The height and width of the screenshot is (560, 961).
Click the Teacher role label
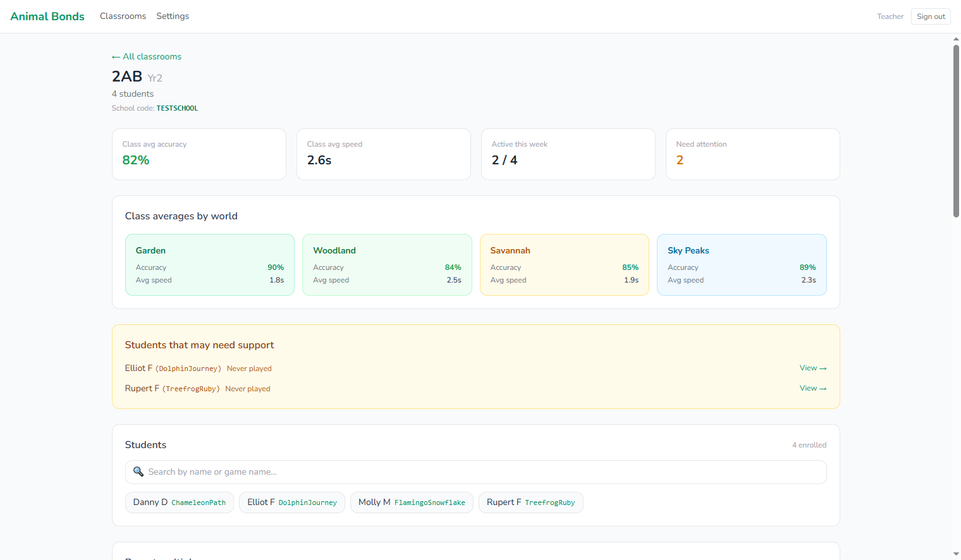pyautogui.click(x=890, y=16)
